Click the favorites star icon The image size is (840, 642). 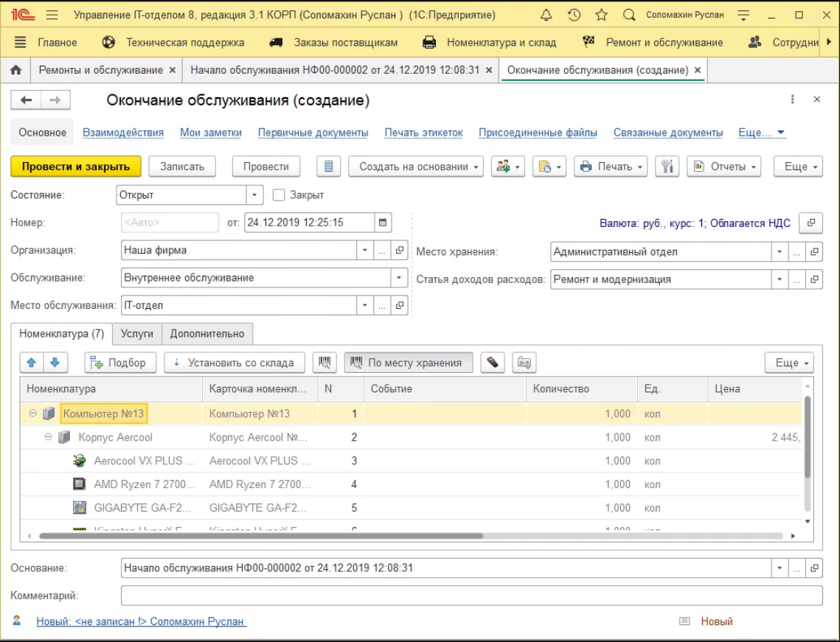click(x=601, y=15)
